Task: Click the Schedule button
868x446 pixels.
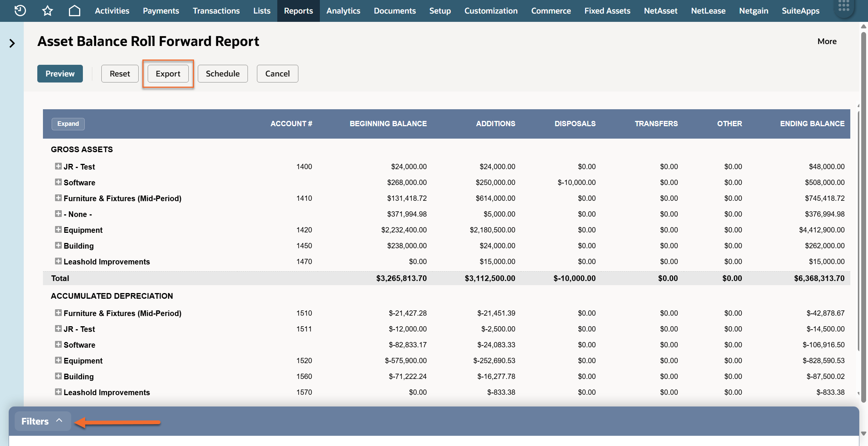Action: 223,74
